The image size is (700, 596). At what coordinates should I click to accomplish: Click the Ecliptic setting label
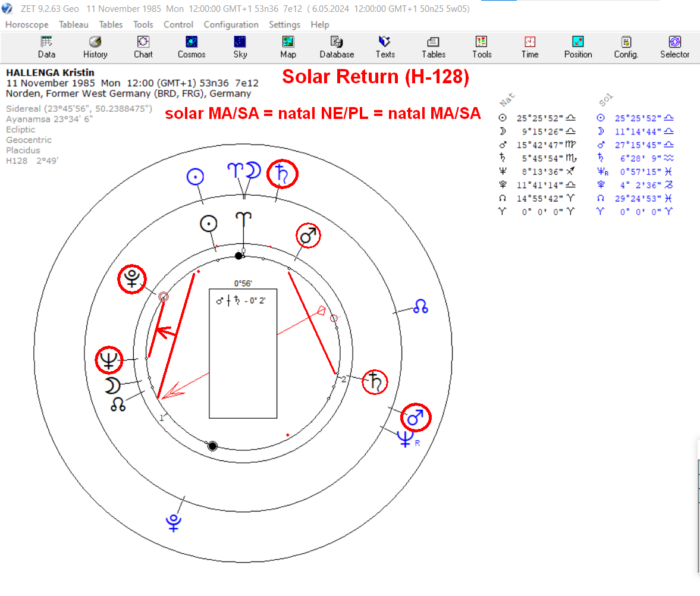(21, 130)
